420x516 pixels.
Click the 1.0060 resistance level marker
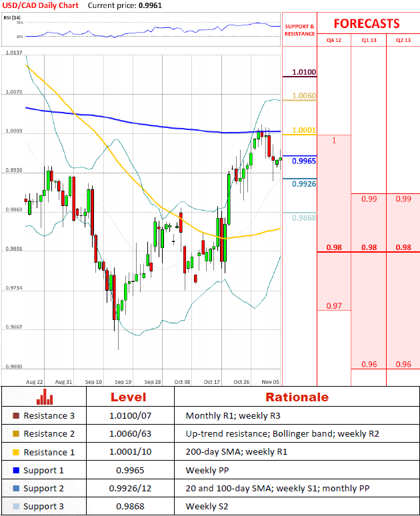tap(303, 96)
